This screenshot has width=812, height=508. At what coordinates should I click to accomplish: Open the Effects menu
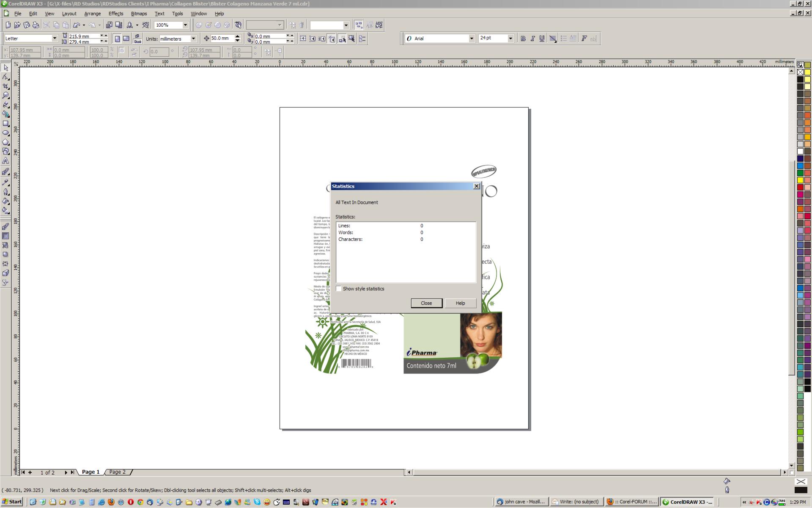(x=115, y=14)
